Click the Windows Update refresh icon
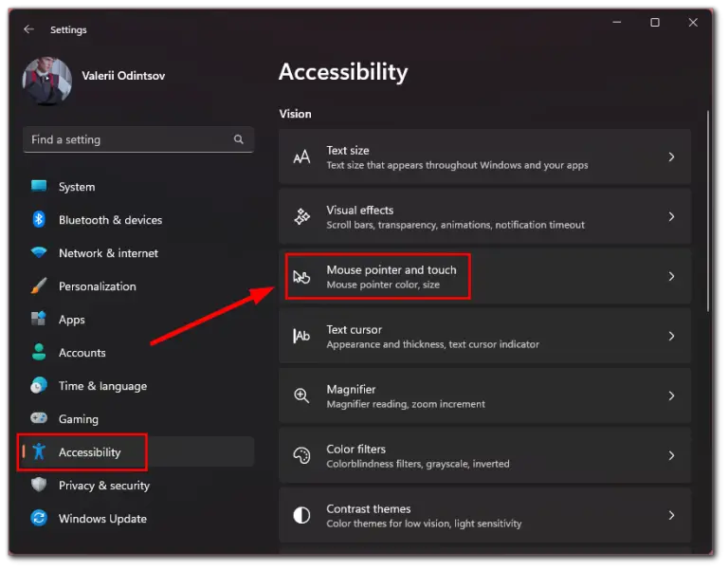728x570 pixels. click(x=39, y=518)
